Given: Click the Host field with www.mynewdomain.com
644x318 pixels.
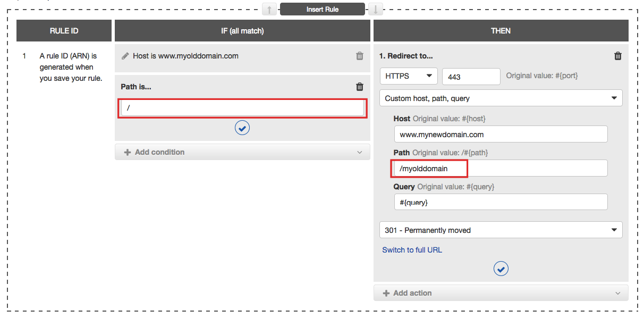Looking at the screenshot, I should point(501,135).
